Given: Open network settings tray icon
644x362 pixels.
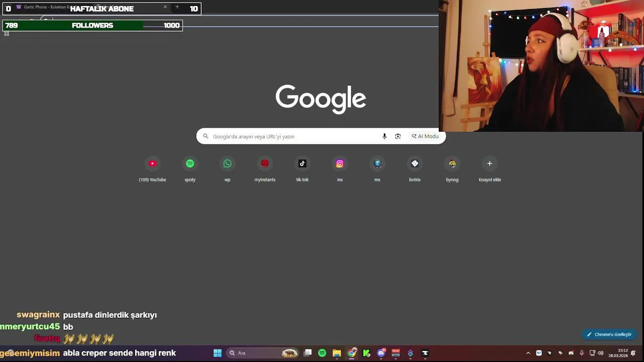Looking at the screenshot, I should tap(592, 353).
